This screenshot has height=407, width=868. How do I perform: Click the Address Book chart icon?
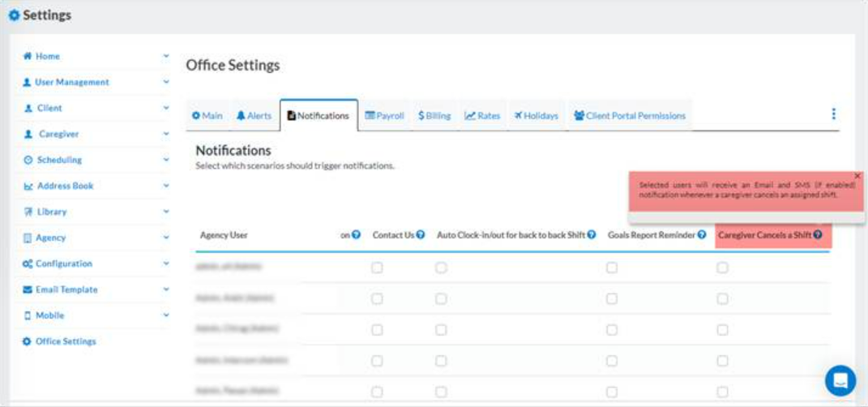pos(28,186)
